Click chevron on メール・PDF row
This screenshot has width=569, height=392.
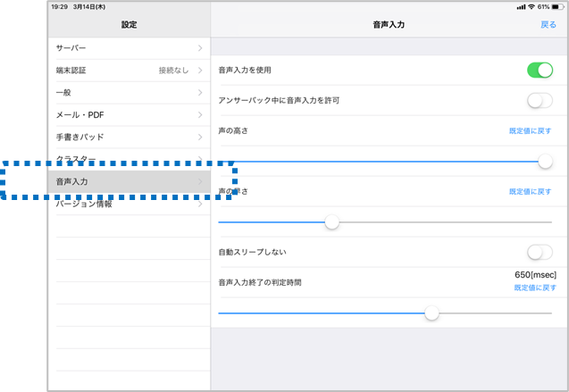(200, 114)
